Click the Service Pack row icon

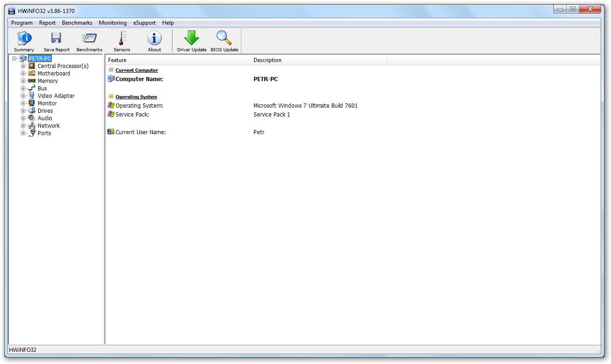coord(111,114)
